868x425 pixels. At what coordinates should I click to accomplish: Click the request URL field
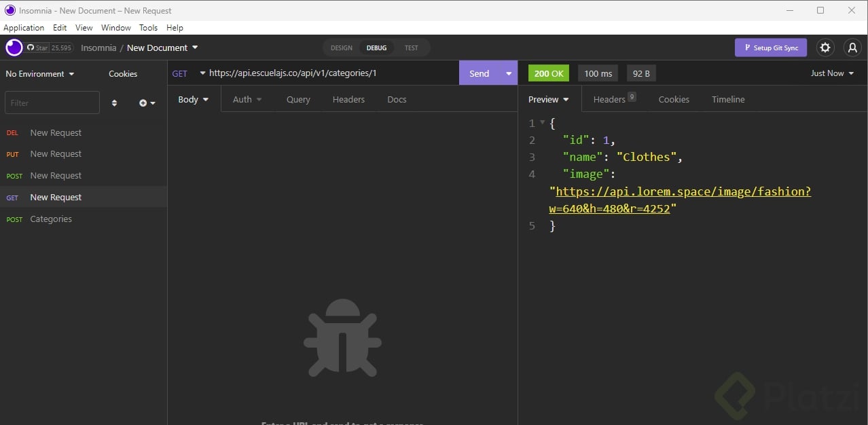point(332,73)
